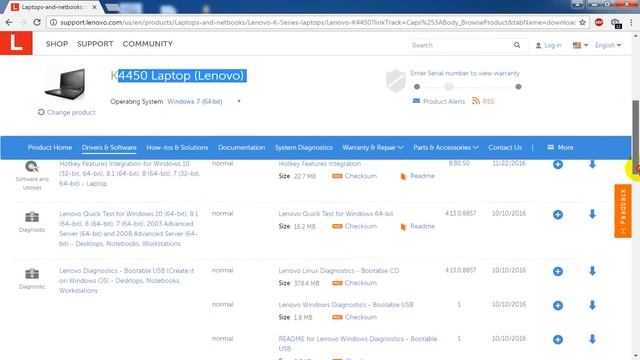Viewport: 640px width, 360px height.
Task: Click in the site Search field
Action: [461, 45]
